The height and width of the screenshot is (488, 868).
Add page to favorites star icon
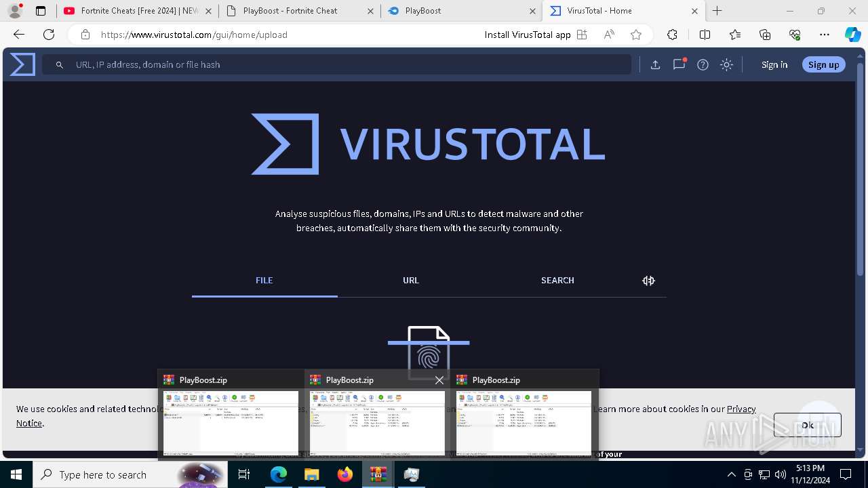pyautogui.click(x=636, y=35)
